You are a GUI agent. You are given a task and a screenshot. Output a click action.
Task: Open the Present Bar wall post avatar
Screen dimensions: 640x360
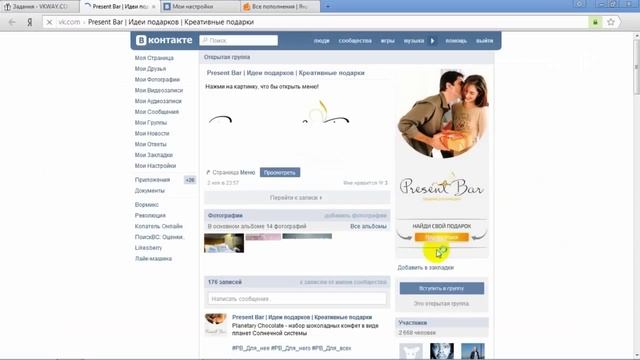coord(216,324)
